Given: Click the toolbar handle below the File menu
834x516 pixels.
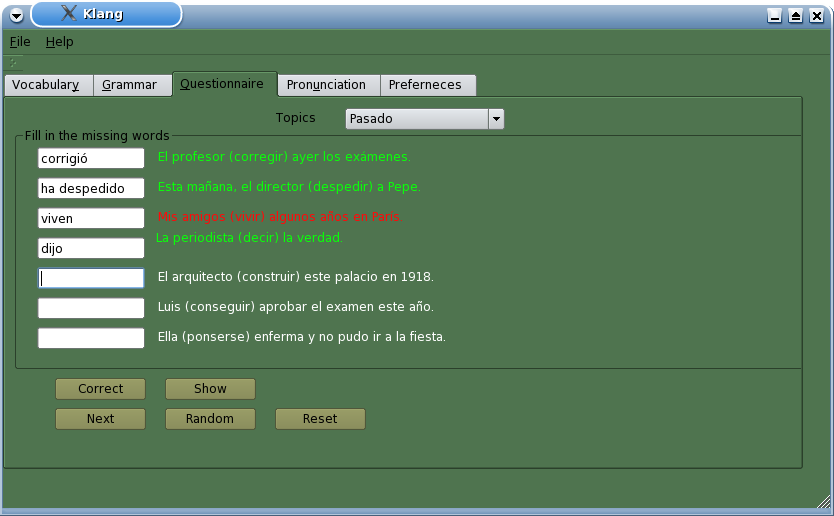Looking at the screenshot, I should pos(13,63).
